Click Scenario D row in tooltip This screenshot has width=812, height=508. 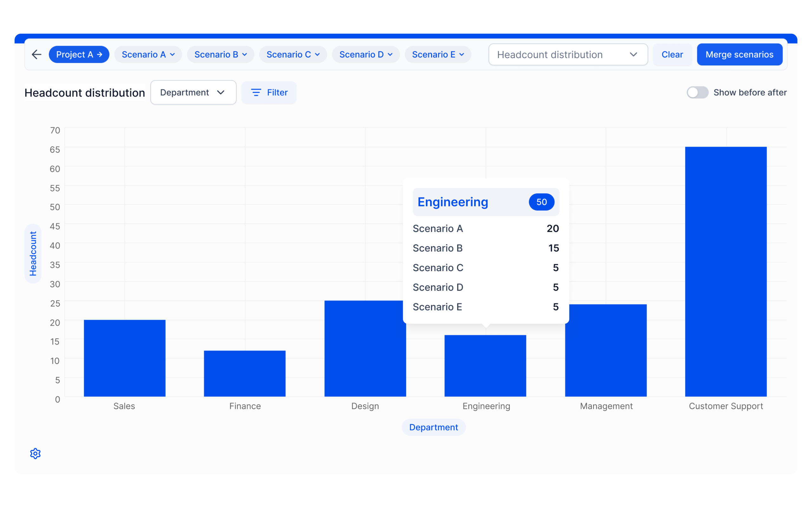tap(486, 287)
